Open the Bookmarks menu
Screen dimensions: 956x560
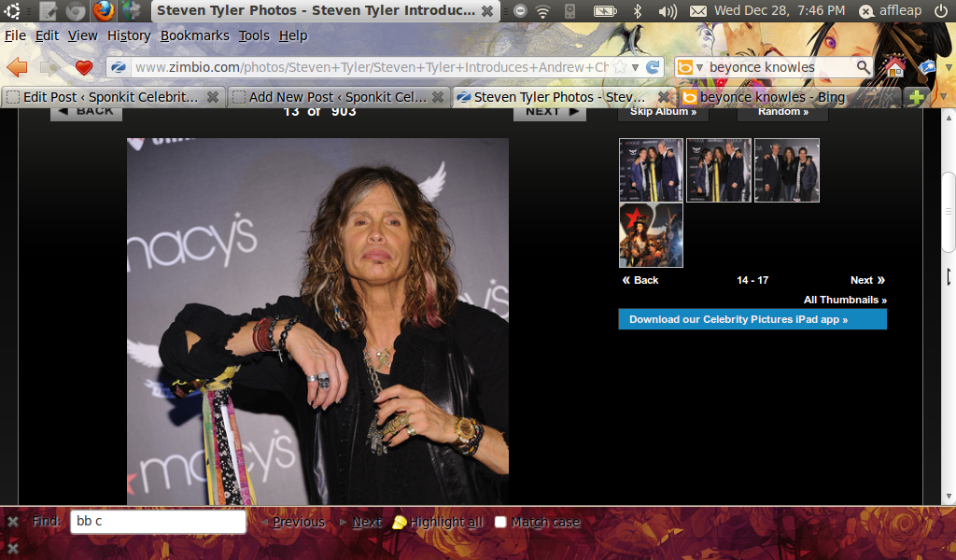[194, 36]
